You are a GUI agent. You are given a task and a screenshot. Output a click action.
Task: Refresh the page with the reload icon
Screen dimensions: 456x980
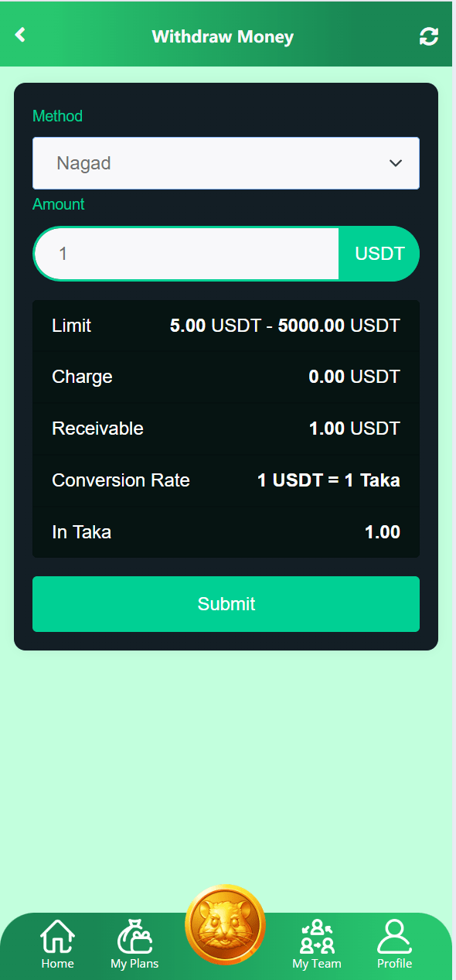pos(429,36)
